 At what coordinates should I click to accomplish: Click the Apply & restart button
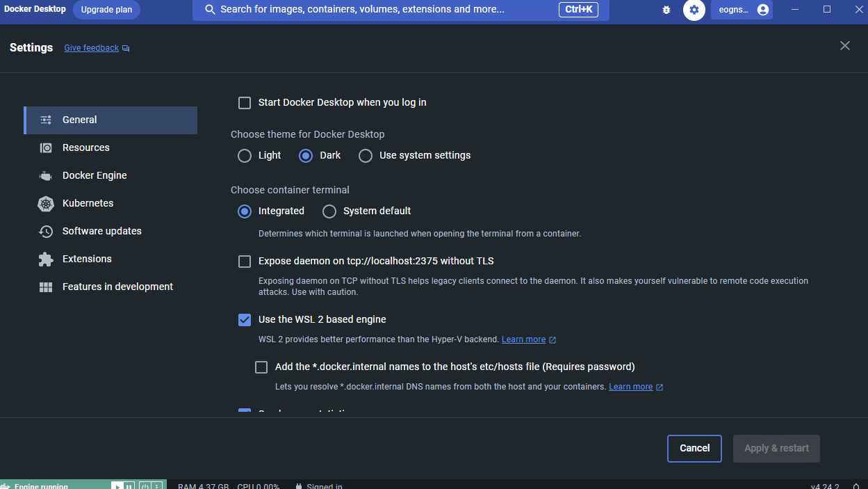[776, 449]
